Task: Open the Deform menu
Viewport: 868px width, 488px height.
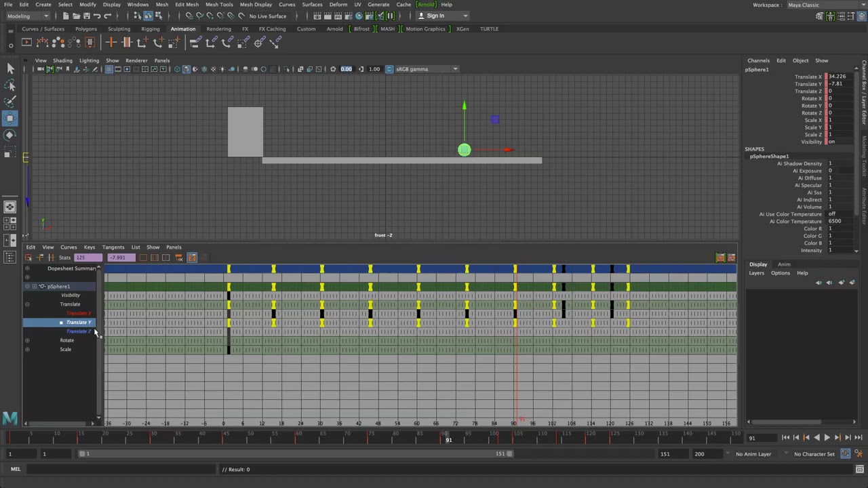Action: [338, 5]
